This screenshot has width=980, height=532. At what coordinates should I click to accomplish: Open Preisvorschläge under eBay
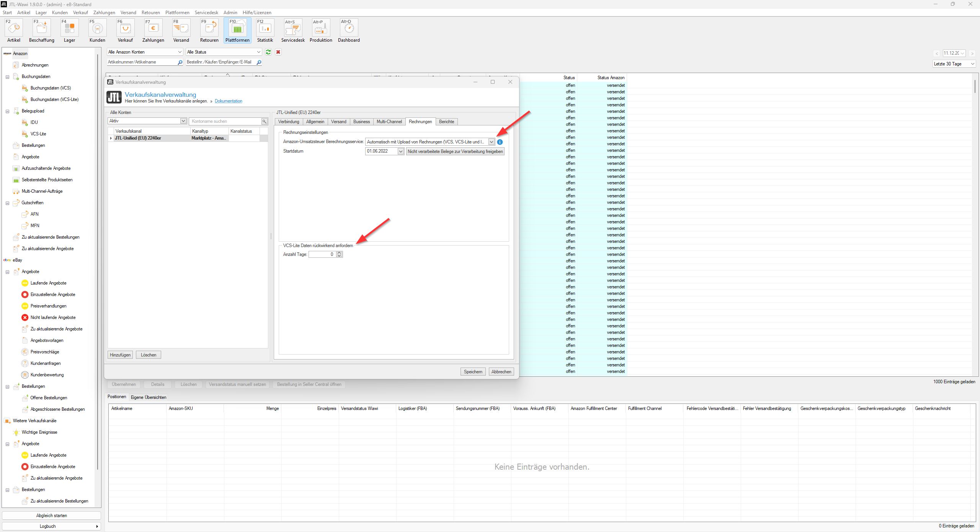[x=45, y=352]
